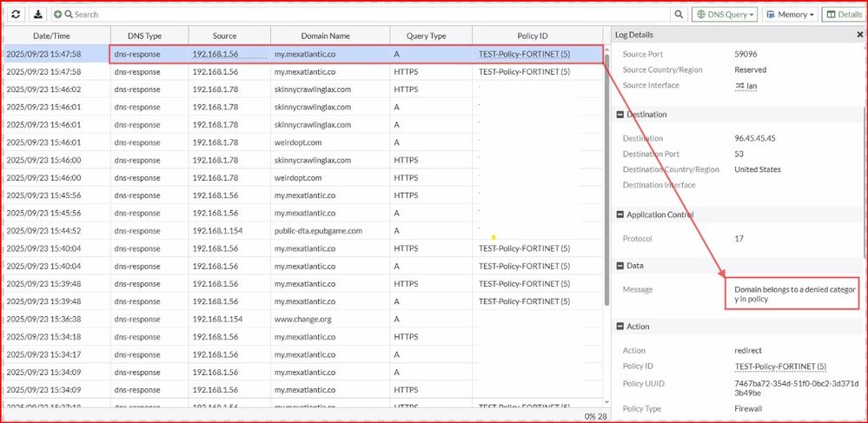Viewport: 868px width, 423px height.
Task: Click protocol value 17
Action: 738,239
